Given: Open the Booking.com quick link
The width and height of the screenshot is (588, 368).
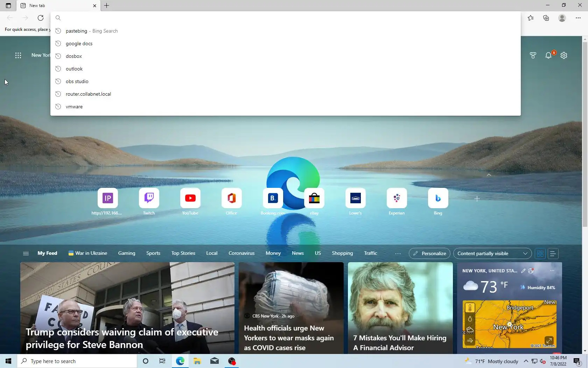Looking at the screenshot, I should point(273,198).
